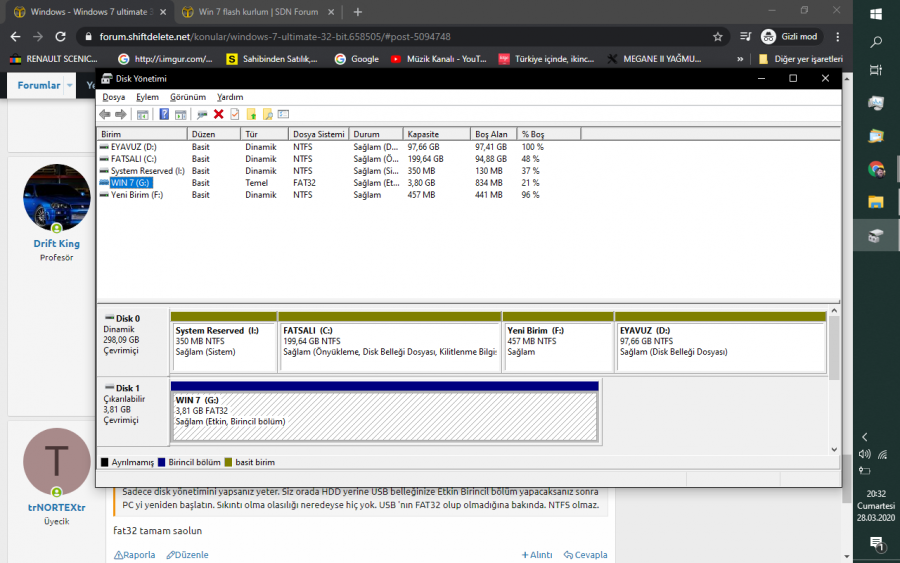Open Chrome from the Windows taskbar
900x563 pixels.
coord(876,169)
